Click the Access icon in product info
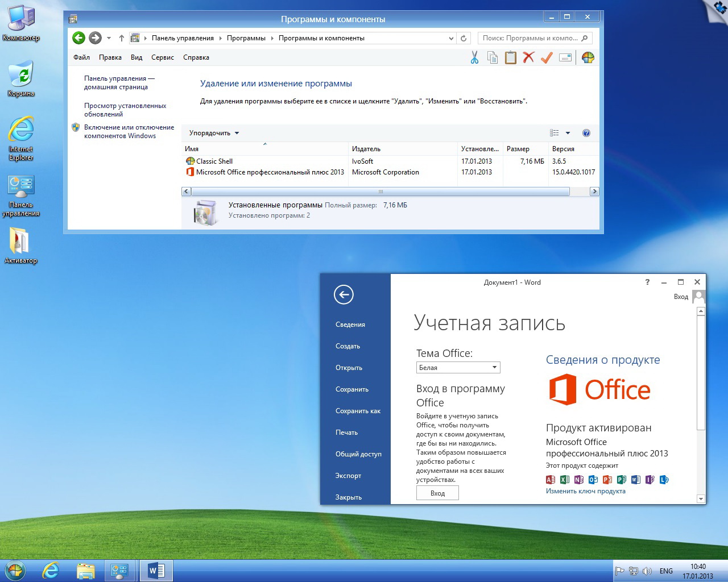 coord(551,480)
